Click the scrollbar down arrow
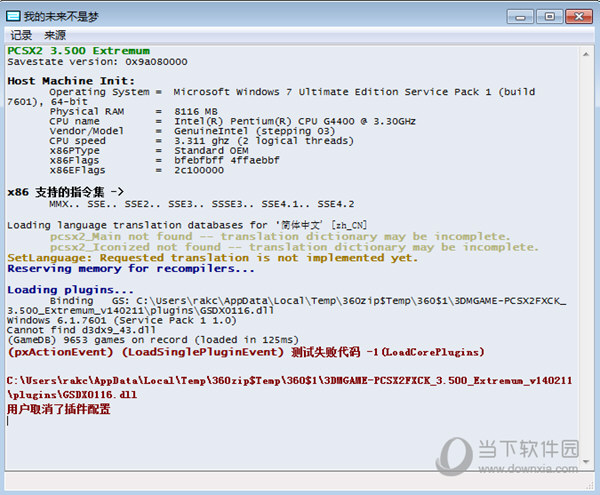600x495 pixels. pos(587,461)
